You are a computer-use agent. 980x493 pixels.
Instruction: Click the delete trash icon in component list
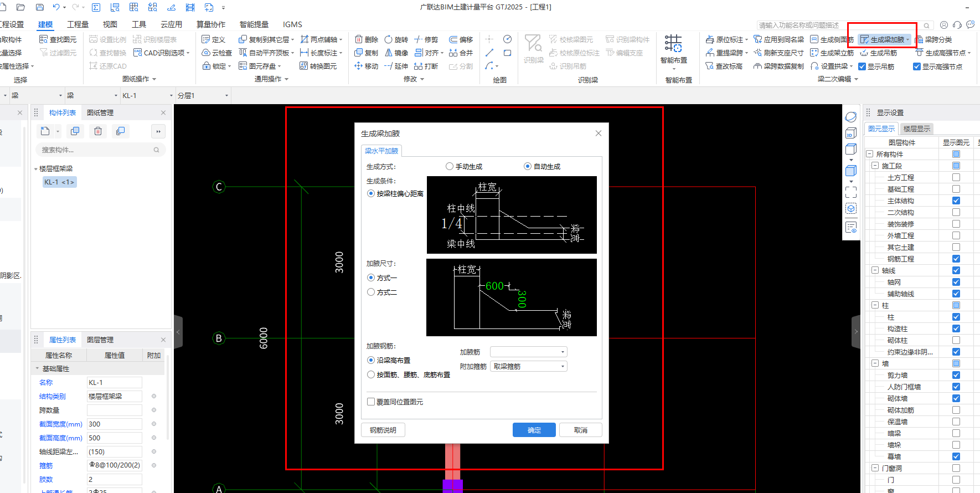pyautogui.click(x=98, y=131)
